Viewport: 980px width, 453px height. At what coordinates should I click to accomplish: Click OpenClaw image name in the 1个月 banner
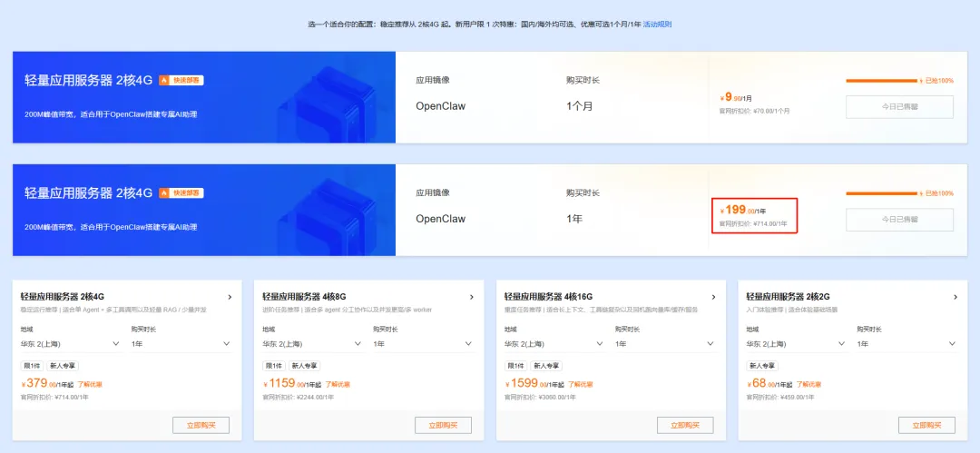[x=441, y=106]
